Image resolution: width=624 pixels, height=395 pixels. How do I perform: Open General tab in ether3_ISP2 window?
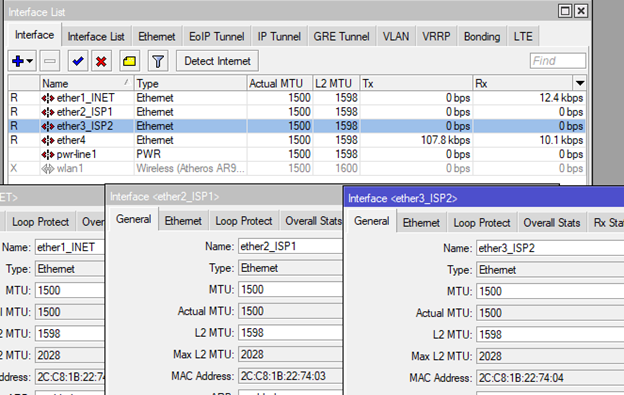coord(371,221)
